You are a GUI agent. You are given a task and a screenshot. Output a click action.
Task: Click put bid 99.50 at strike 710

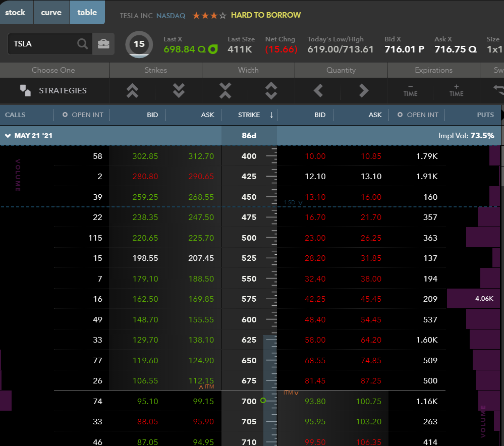click(315, 442)
